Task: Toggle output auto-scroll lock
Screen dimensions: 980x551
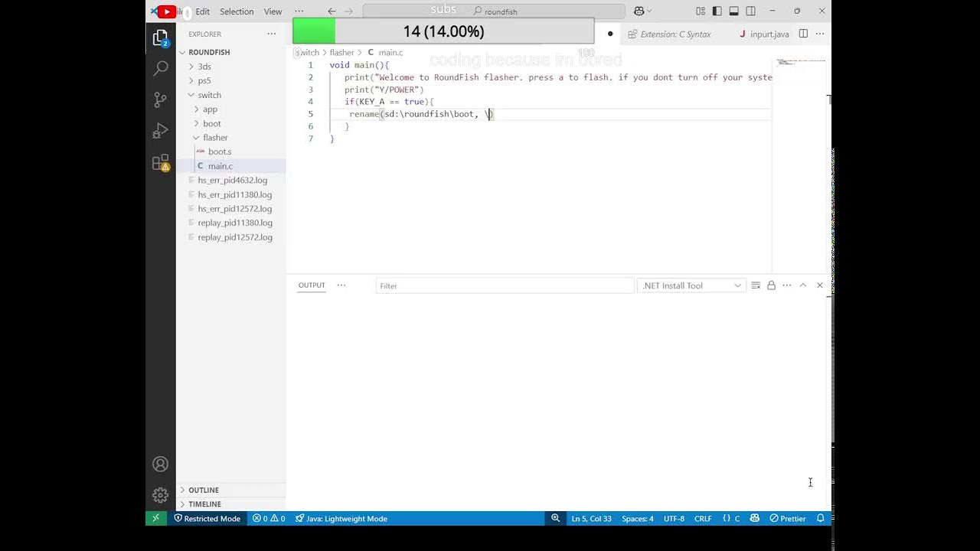Action: (771, 285)
